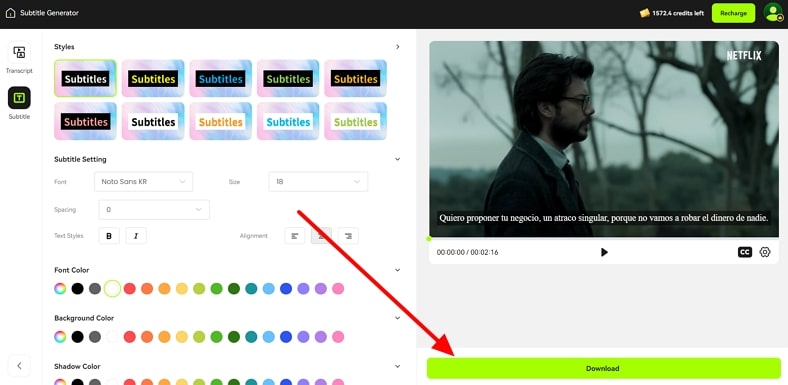Set alignment to left
Viewport: 788px width, 385px height.
pyautogui.click(x=294, y=236)
